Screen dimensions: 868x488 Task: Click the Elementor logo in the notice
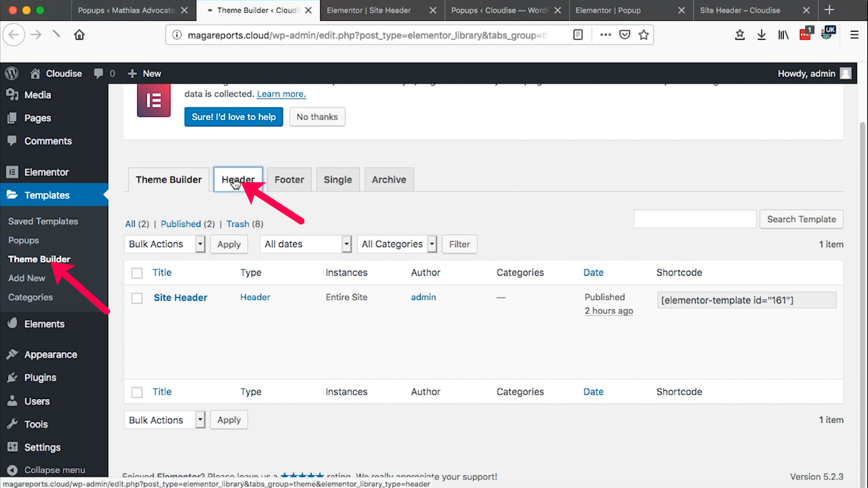(154, 100)
